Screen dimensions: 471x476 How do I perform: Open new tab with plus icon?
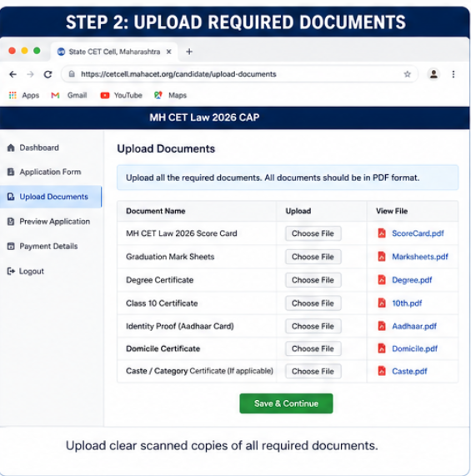click(189, 52)
